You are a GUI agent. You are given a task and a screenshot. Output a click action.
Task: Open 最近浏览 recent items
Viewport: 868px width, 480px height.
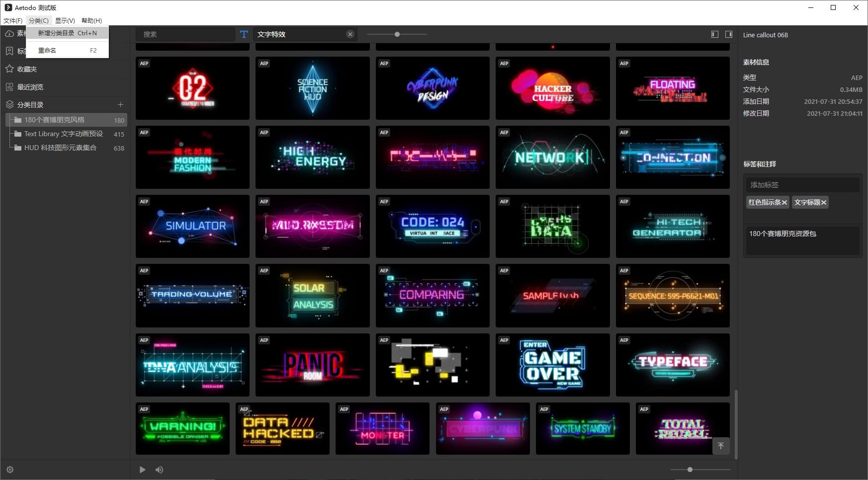[x=30, y=87]
